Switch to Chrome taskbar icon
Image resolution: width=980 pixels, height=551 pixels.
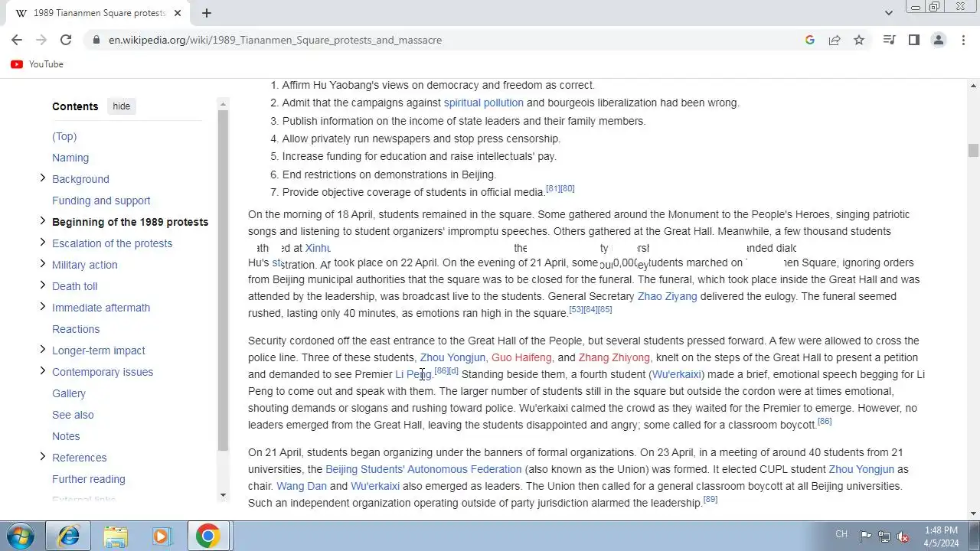point(207,536)
